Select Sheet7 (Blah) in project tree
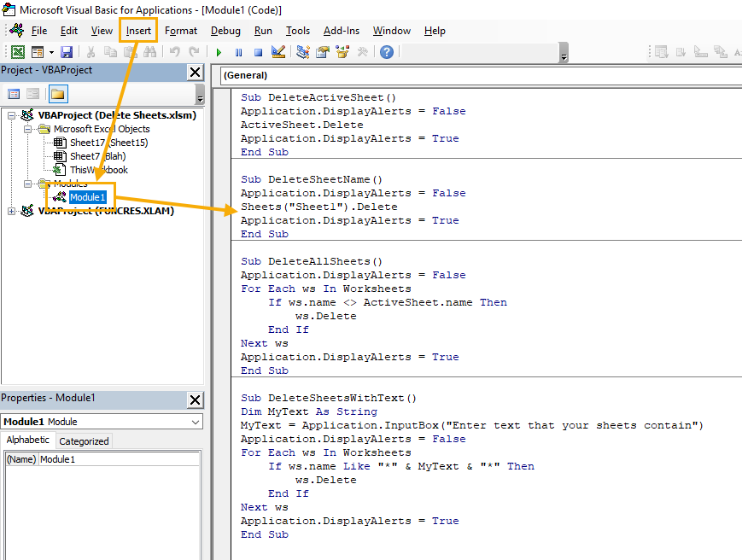 click(98, 156)
